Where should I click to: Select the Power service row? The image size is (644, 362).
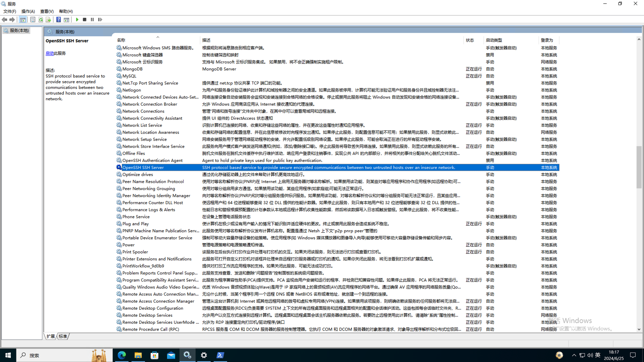(x=337, y=245)
